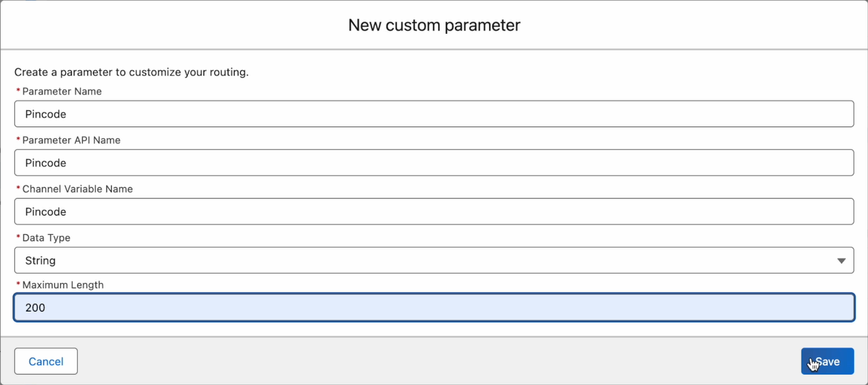Click the Maximum Length field containing 200
This screenshot has height=385, width=868.
pos(433,307)
